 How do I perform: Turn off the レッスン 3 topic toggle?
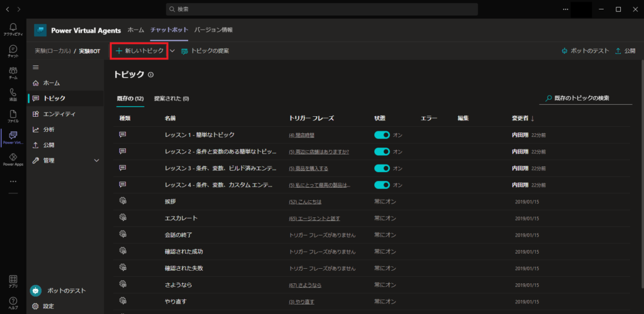(x=382, y=168)
